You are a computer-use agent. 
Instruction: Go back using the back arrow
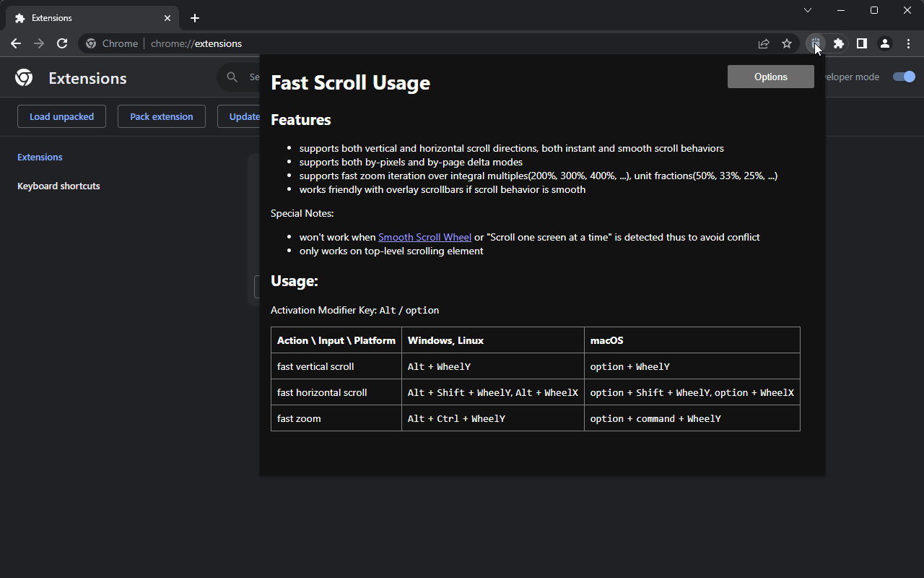coord(16,43)
